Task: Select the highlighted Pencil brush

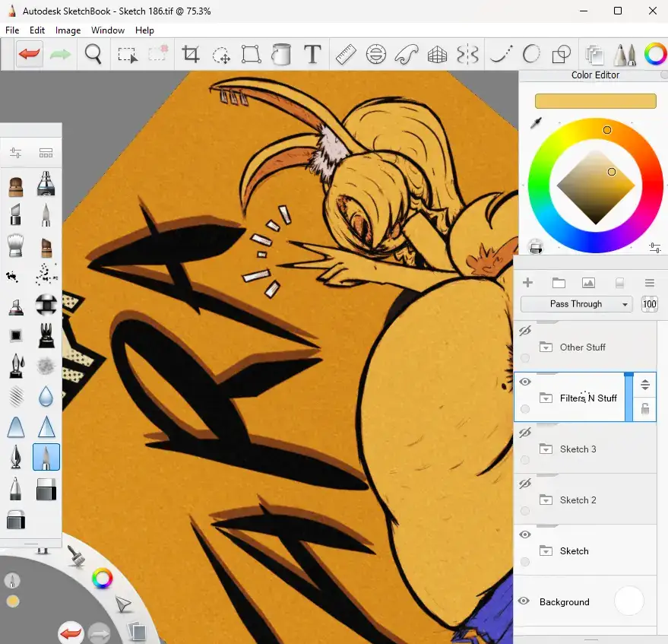Action: click(x=46, y=457)
